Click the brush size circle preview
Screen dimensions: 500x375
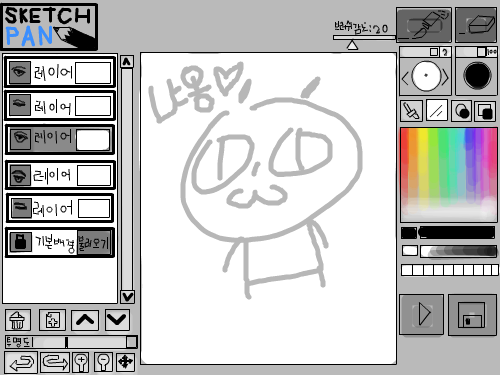tap(426, 76)
